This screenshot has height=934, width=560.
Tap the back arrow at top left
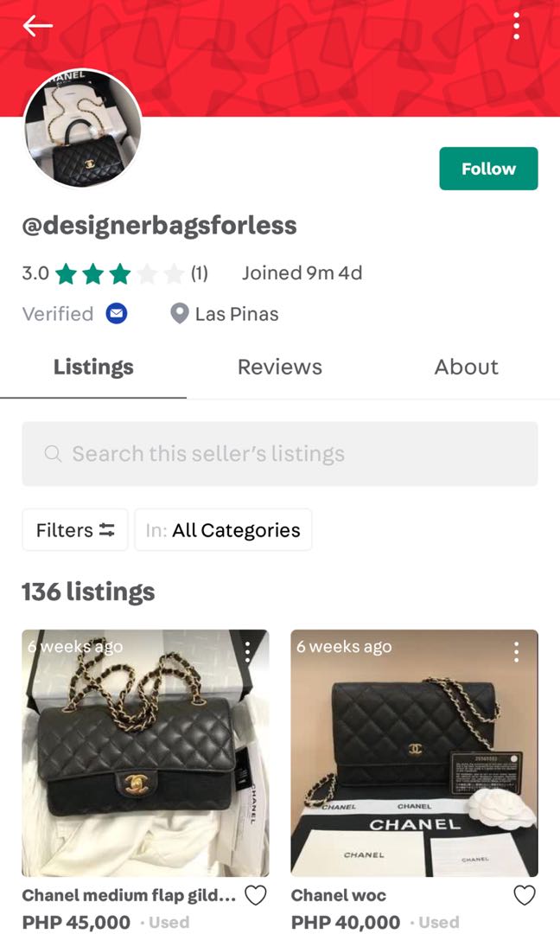(x=37, y=26)
